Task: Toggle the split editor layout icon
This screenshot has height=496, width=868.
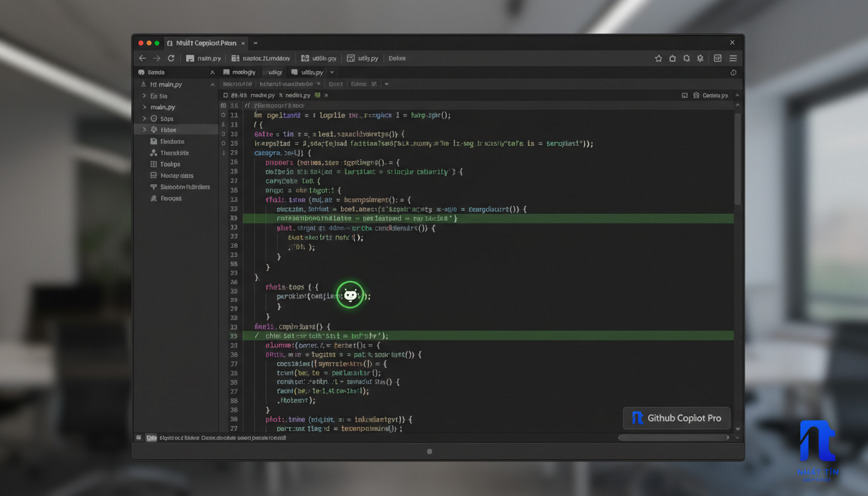Action: pyautogui.click(x=717, y=58)
